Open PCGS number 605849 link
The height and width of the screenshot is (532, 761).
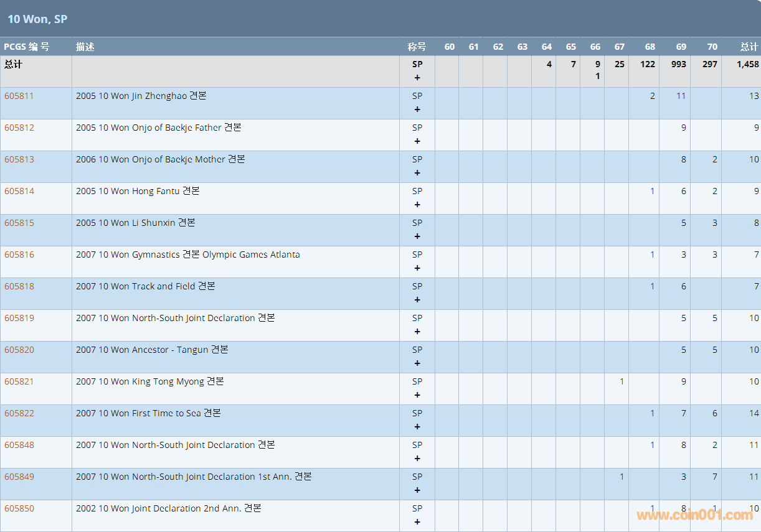pos(19,477)
